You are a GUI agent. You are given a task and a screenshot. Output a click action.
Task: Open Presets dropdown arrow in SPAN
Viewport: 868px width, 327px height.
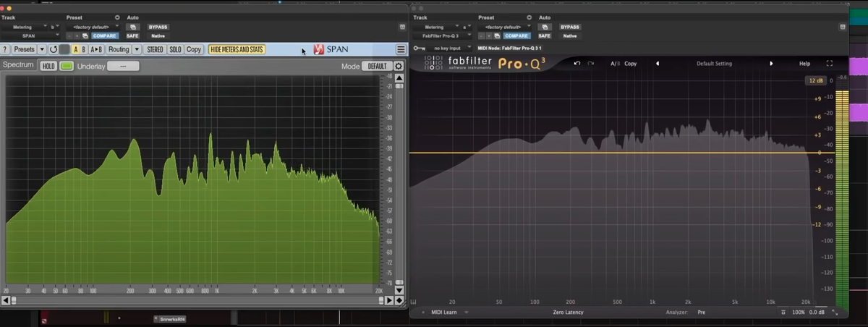42,49
